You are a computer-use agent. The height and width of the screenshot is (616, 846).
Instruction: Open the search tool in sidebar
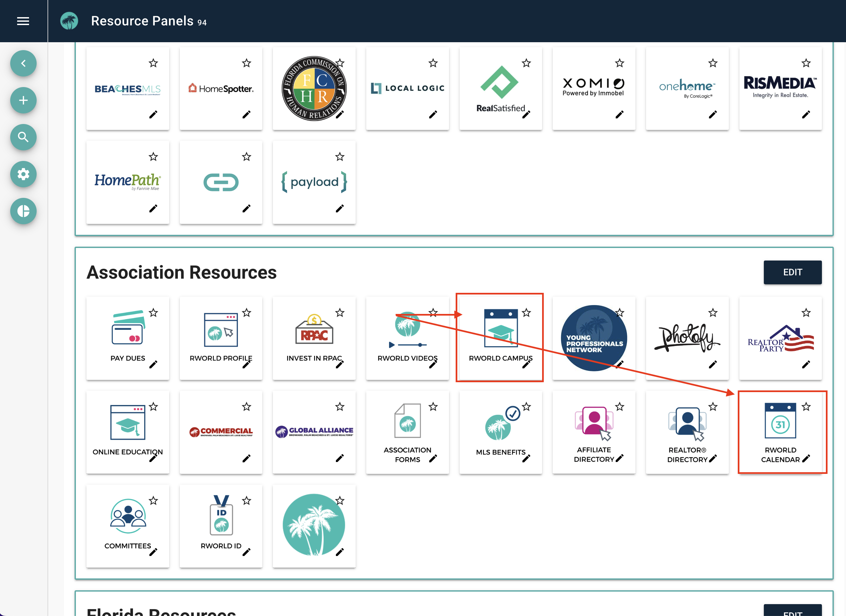click(23, 137)
